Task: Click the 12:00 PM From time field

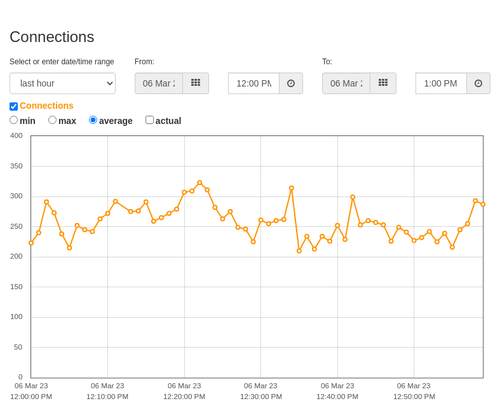Action: [x=254, y=83]
